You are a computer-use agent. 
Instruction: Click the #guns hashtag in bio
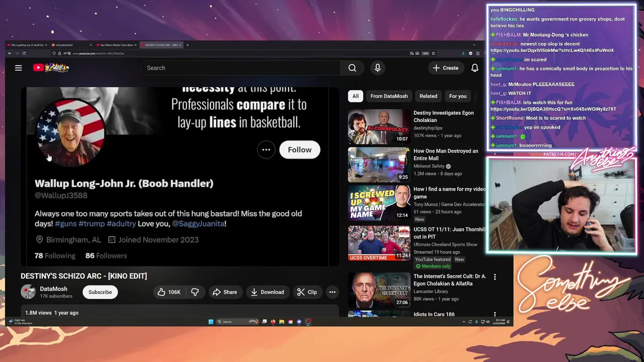tap(65, 224)
